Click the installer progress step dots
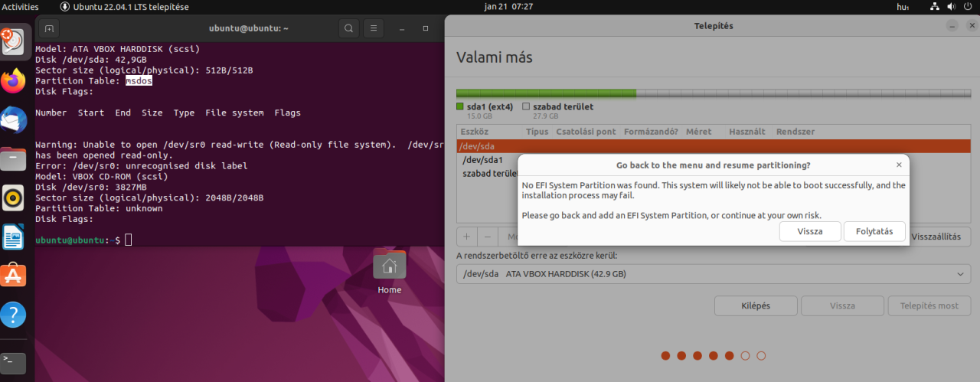980x382 pixels. pyautogui.click(x=713, y=355)
